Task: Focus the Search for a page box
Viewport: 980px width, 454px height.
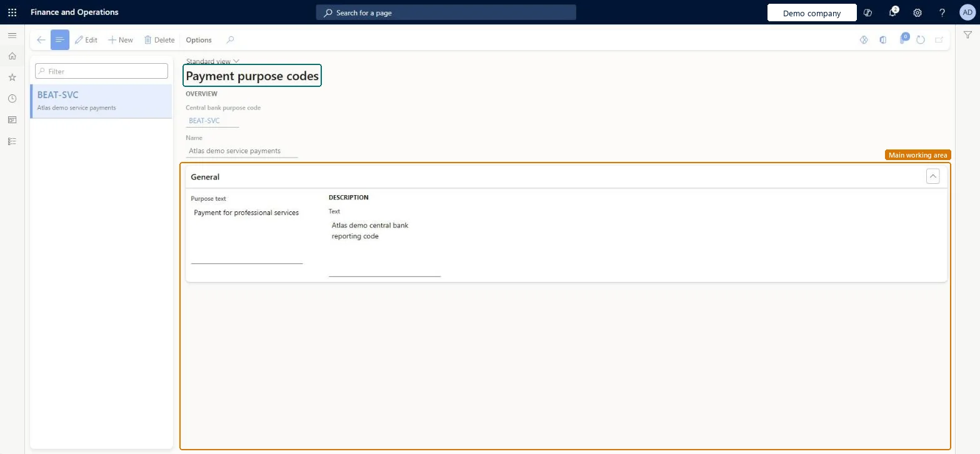Action: point(446,13)
